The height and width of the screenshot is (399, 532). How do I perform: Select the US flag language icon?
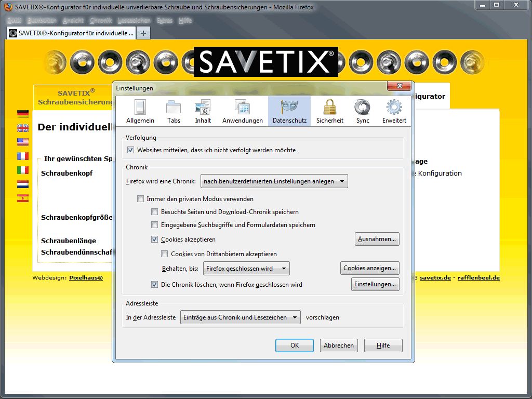pos(23,142)
